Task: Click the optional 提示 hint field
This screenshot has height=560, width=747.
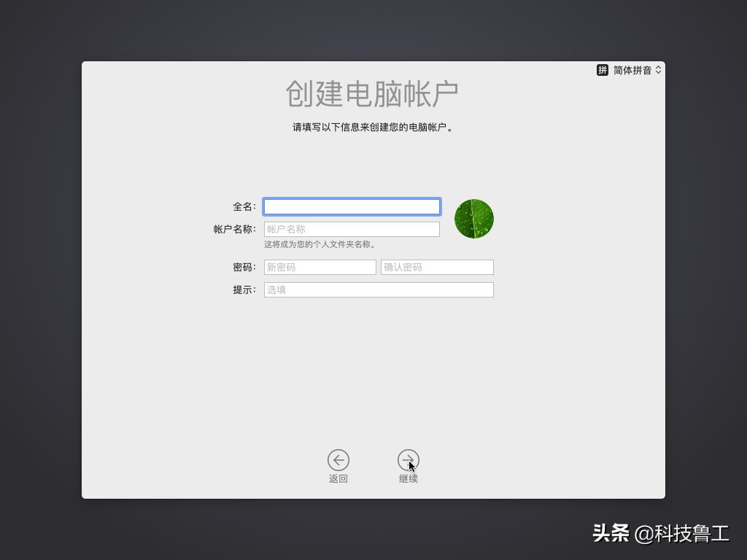Action: coord(378,289)
